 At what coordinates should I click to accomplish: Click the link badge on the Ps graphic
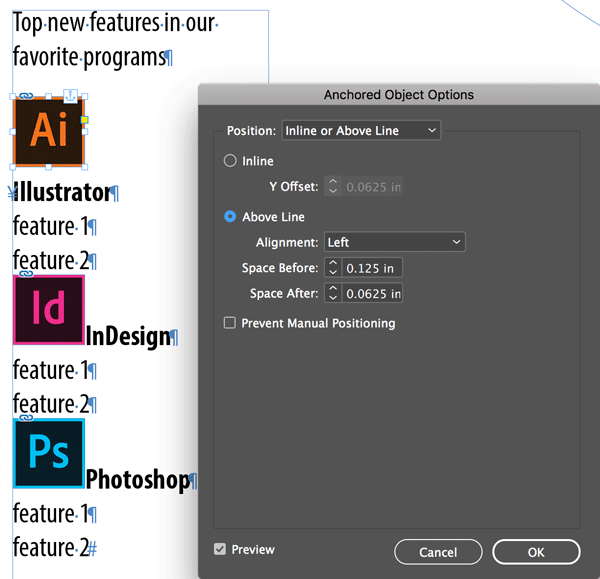pyautogui.click(x=26, y=417)
